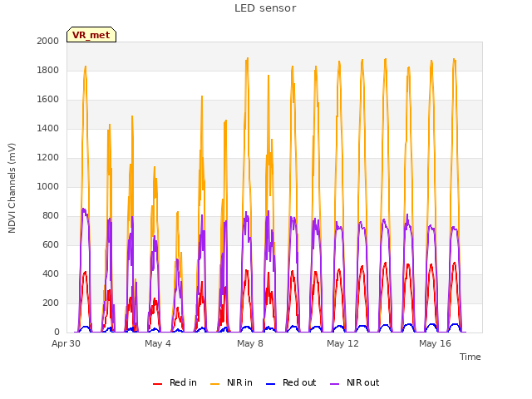Click the 600 y-axis tick label
This screenshot has height=399, width=532.
[51, 244]
